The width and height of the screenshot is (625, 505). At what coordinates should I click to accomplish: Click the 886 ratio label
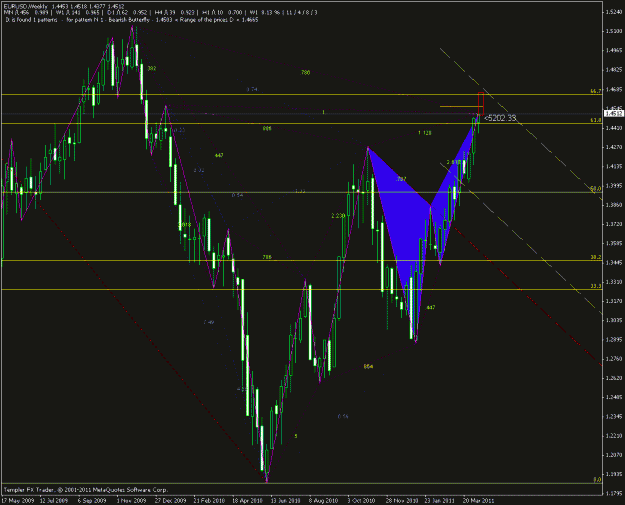point(267,129)
